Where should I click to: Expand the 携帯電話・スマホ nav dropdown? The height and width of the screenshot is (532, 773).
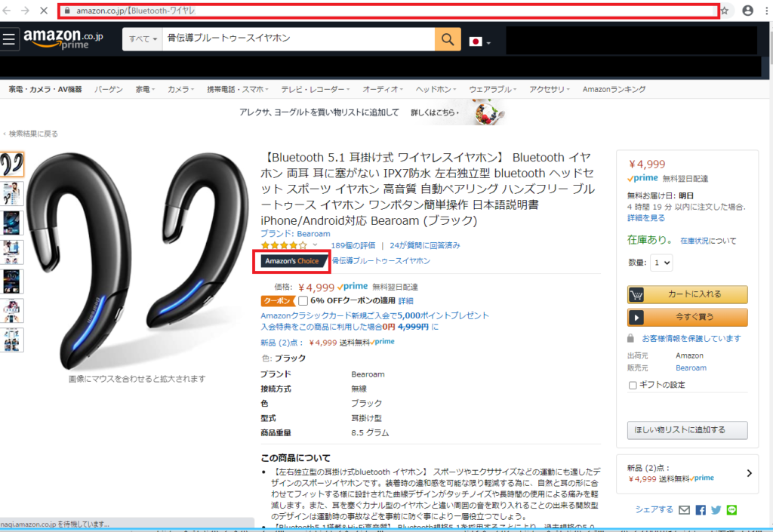[x=238, y=89]
